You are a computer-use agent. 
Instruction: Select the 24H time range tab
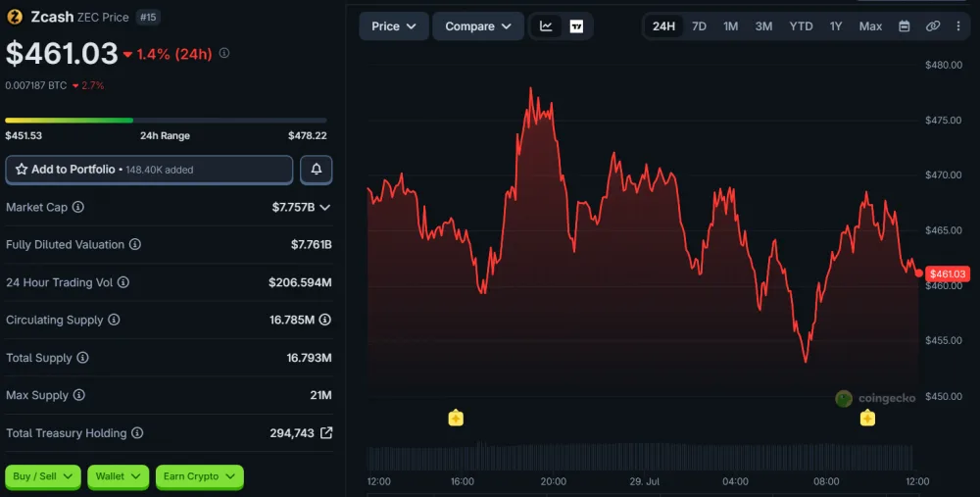tap(663, 26)
